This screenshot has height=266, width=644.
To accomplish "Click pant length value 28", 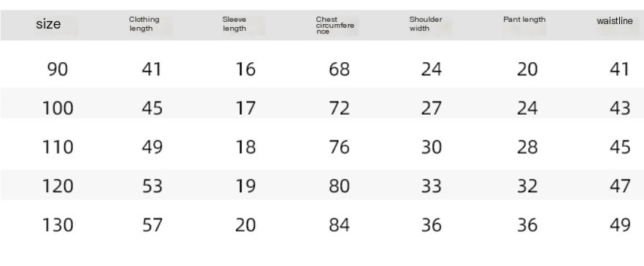I will click(527, 147).
